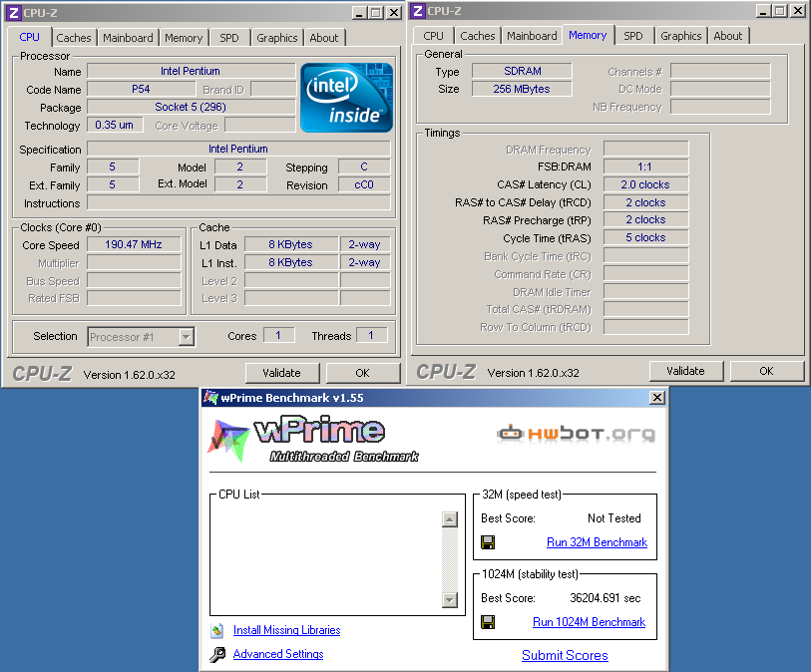The height and width of the screenshot is (672, 811).
Task: Open Memory tab in left CPU-Z window
Action: (184, 38)
